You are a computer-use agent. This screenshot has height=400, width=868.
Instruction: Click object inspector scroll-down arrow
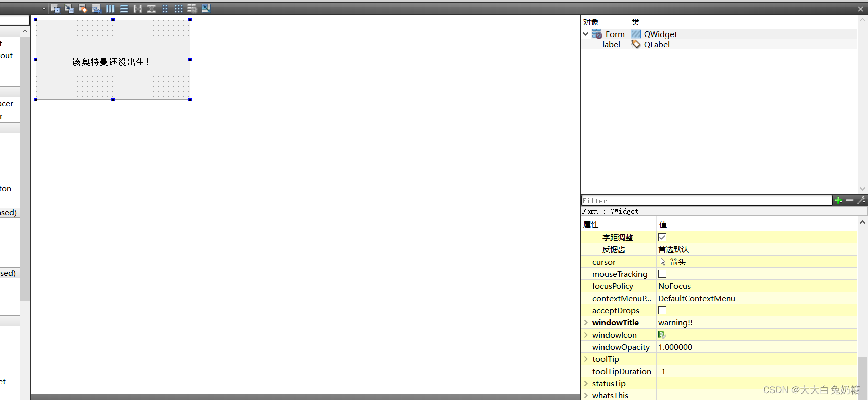[x=862, y=189]
